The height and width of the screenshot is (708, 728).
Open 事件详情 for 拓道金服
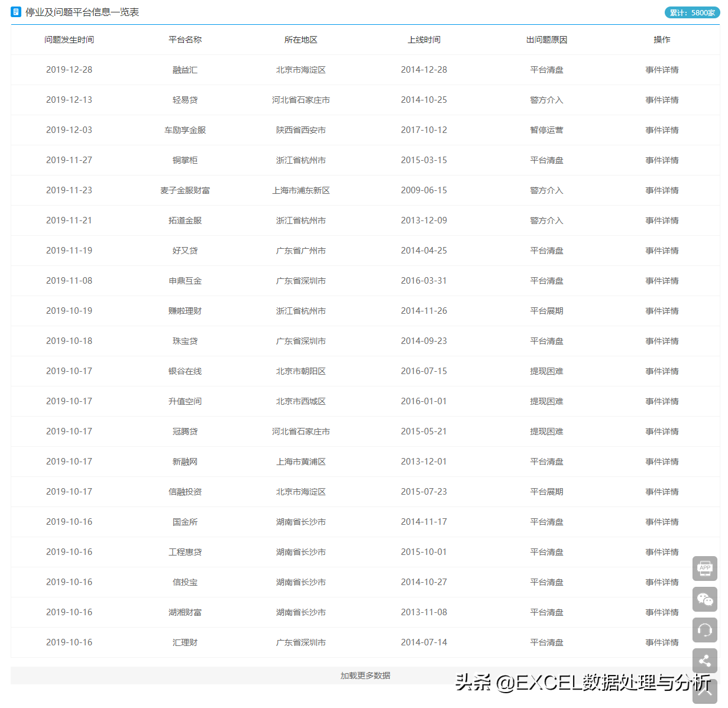tap(662, 220)
